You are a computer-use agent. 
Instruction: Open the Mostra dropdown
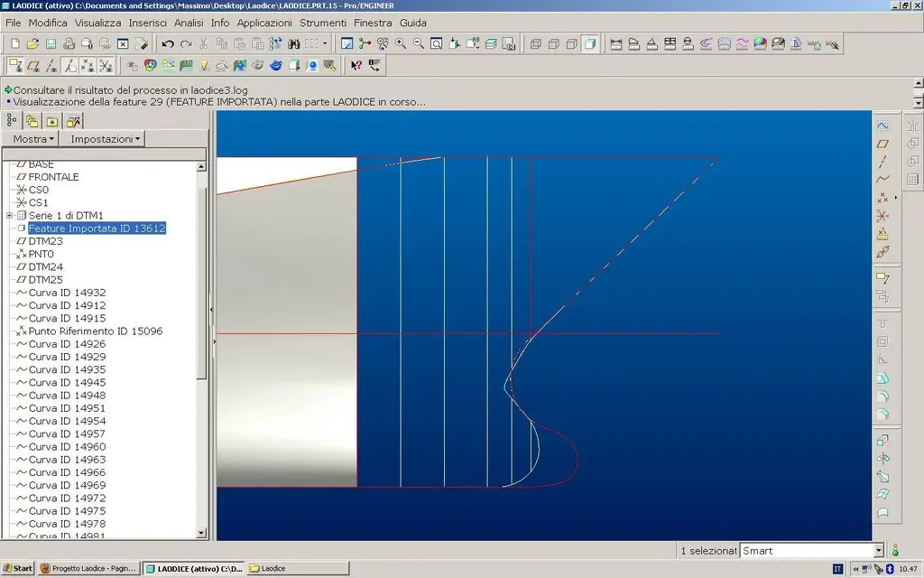pyautogui.click(x=34, y=139)
